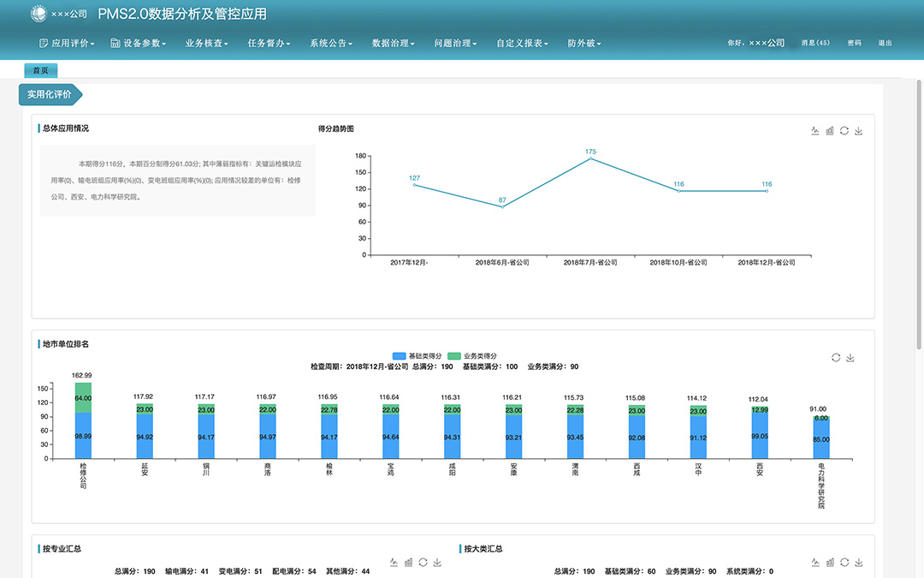924x578 pixels.
Task: Download the 得分趋势图 chart image
Action: tap(859, 131)
